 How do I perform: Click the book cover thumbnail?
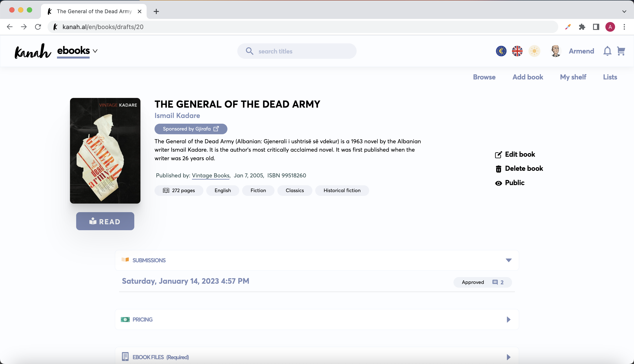105,151
